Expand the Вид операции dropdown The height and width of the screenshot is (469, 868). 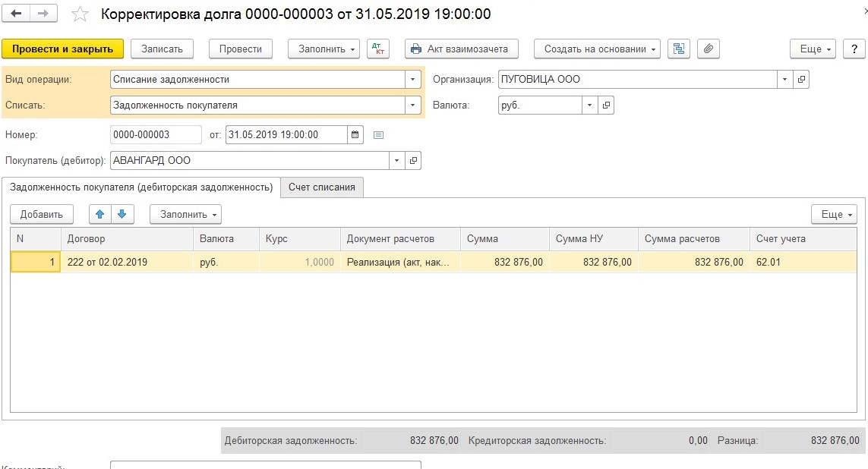click(x=412, y=79)
